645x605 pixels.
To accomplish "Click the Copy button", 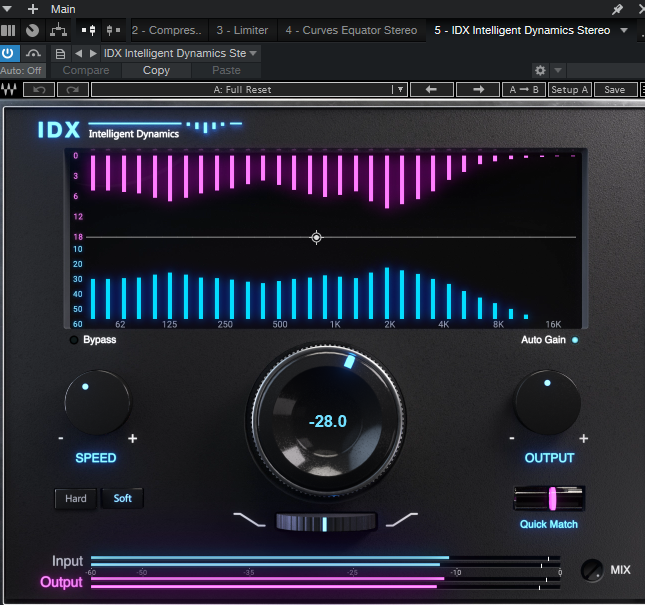I will point(156,70).
